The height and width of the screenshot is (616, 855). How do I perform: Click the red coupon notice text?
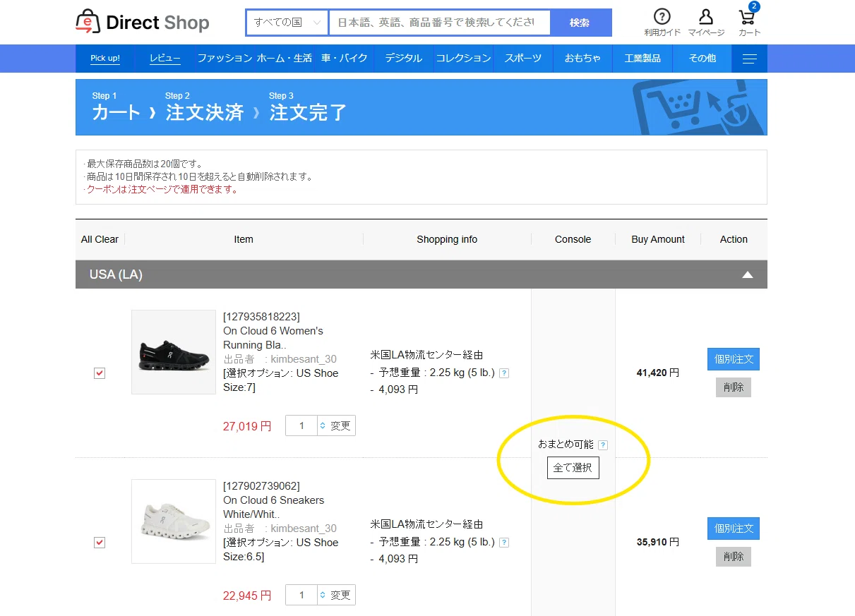coord(162,189)
